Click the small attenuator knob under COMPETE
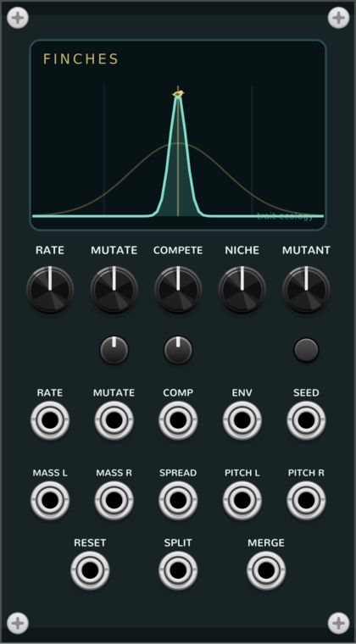 click(x=178, y=350)
